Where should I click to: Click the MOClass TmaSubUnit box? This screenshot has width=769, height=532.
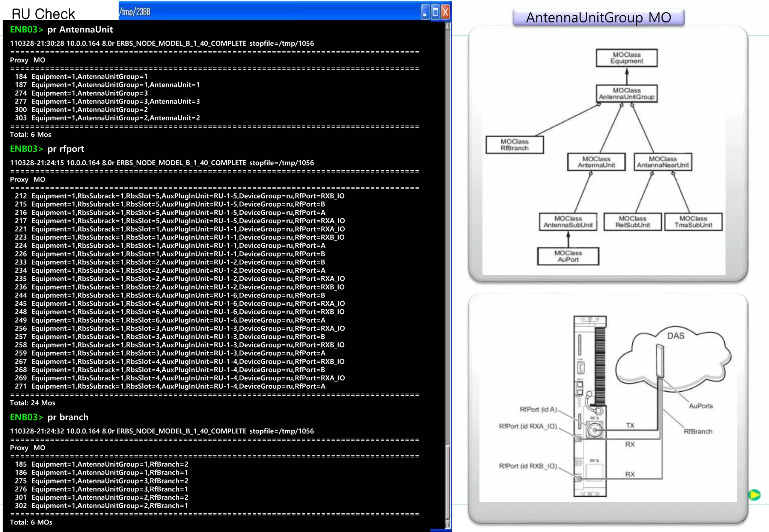693,222
